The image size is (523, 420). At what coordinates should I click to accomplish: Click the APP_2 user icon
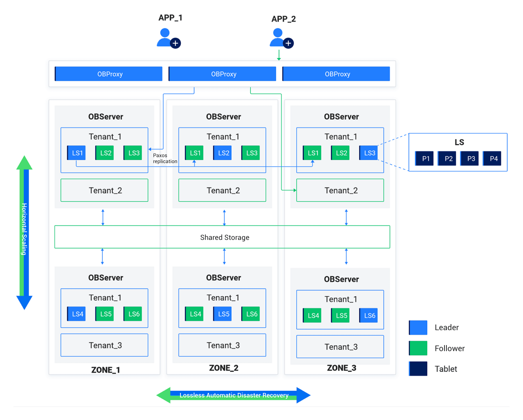click(x=281, y=38)
